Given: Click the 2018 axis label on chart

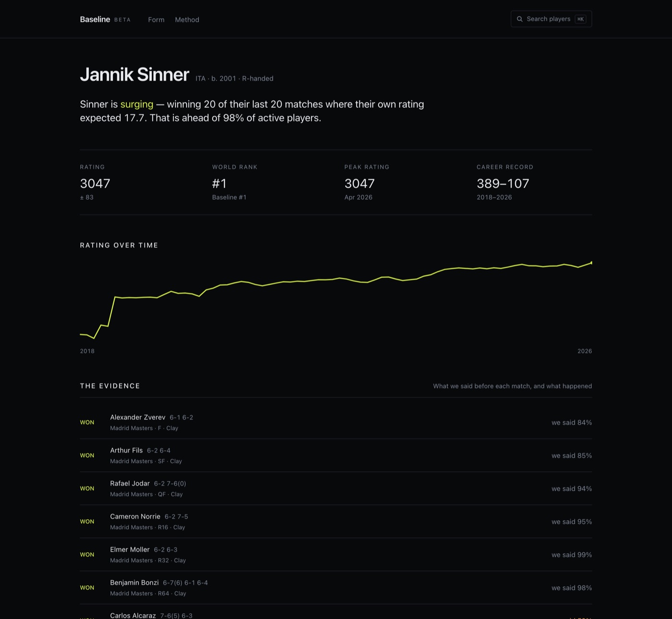Looking at the screenshot, I should (x=87, y=351).
